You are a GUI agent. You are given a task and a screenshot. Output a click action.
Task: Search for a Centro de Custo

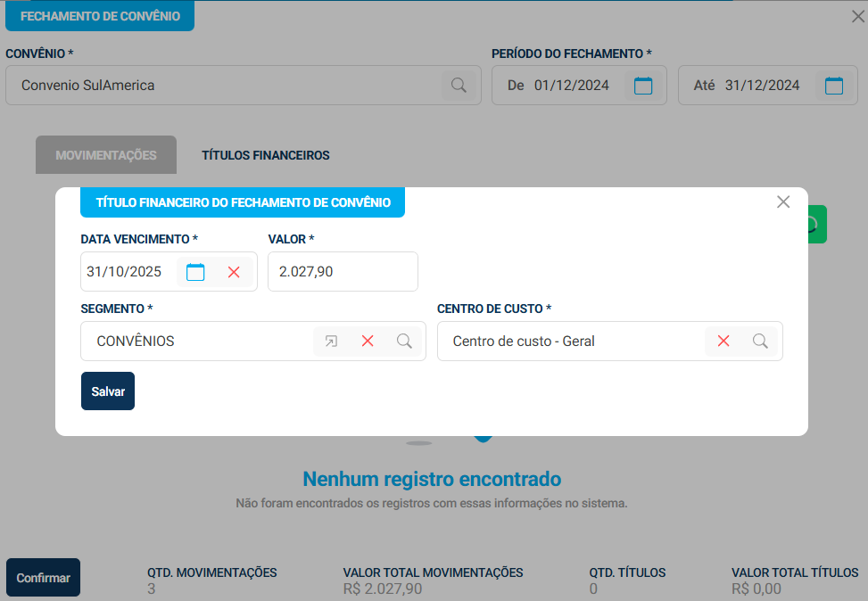tap(760, 341)
